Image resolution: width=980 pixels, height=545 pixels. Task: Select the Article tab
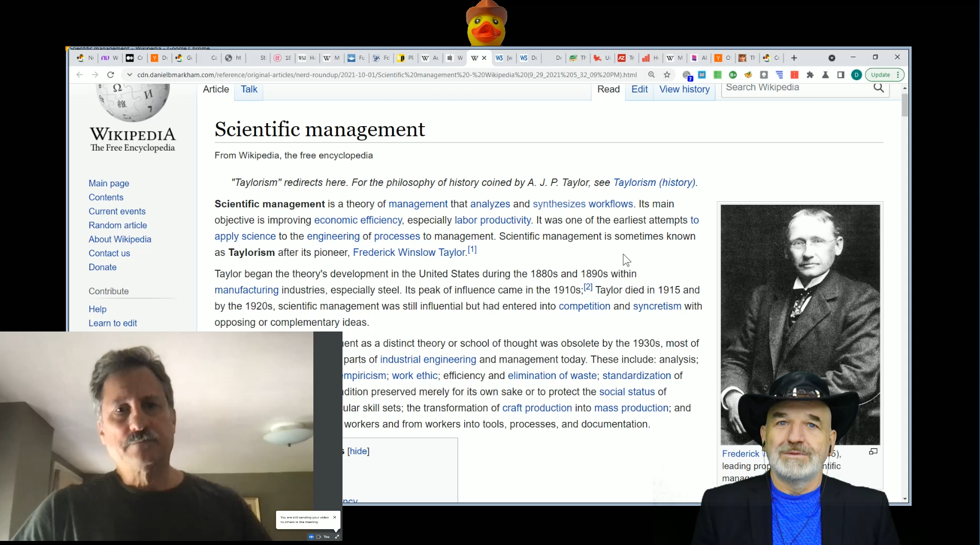coord(216,89)
